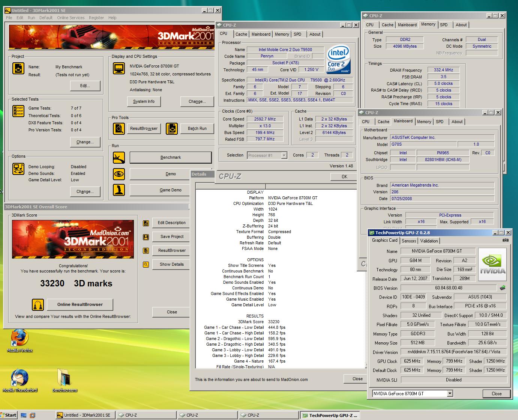
Task: Click the Save Project floppy icon
Action: [146, 237]
